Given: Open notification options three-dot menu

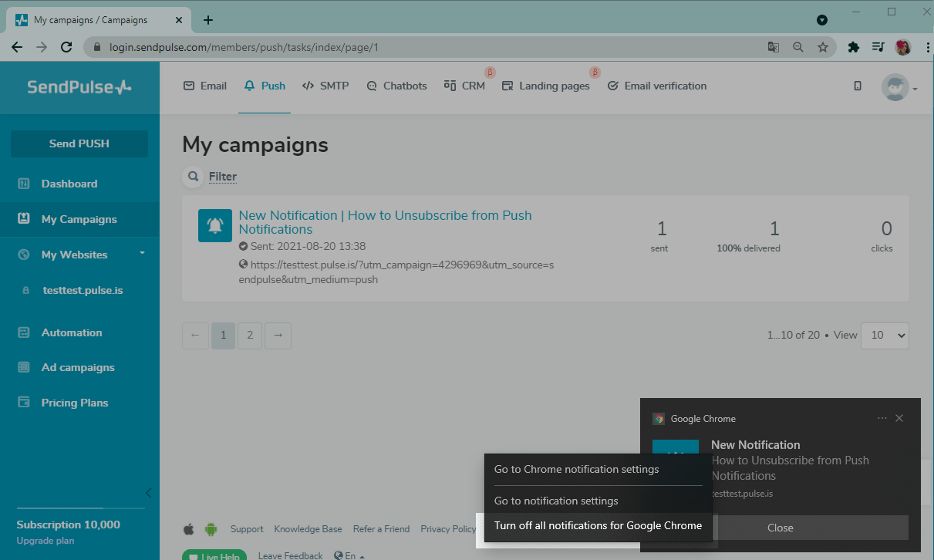Looking at the screenshot, I should [x=882, y=418].
